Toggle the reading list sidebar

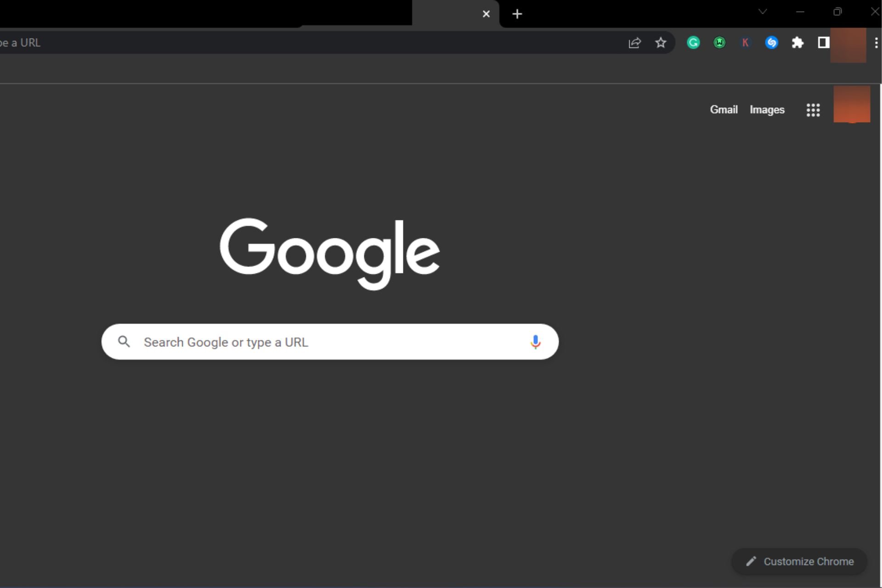pos(823,43)
